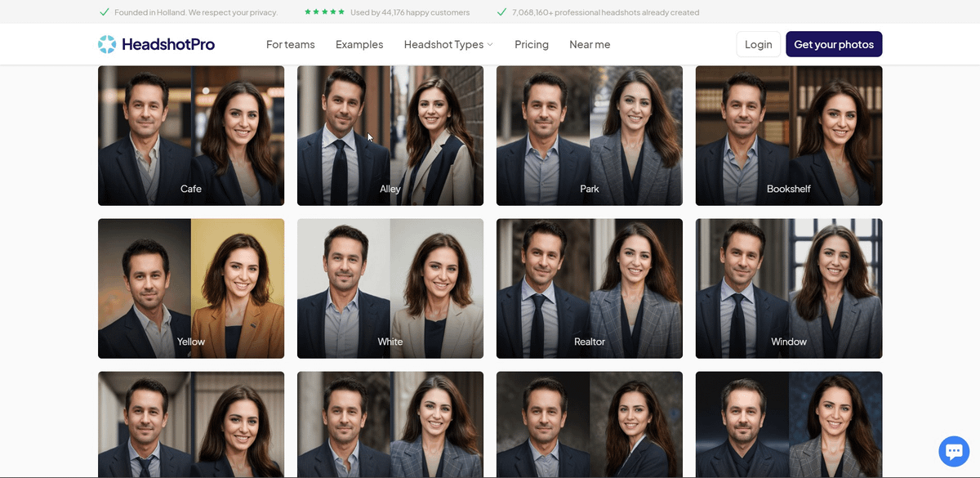Expand the Headshot Types dropdown

(x=443, y=44)
